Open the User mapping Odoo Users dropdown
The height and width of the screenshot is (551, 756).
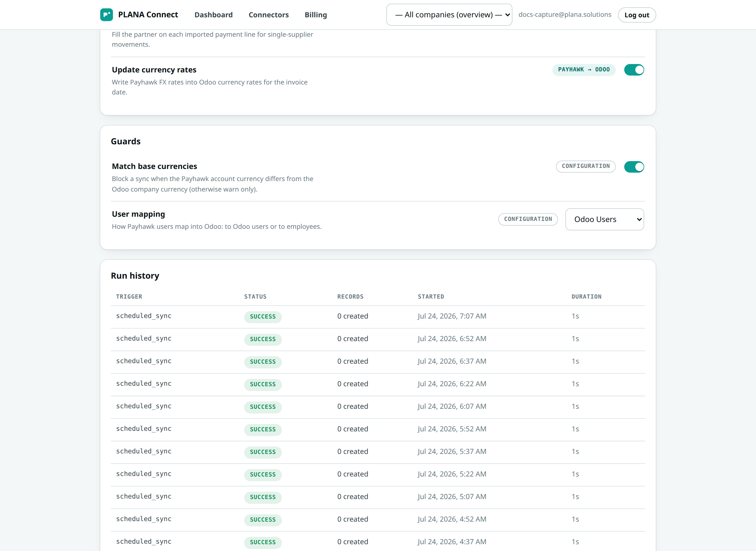605,219
